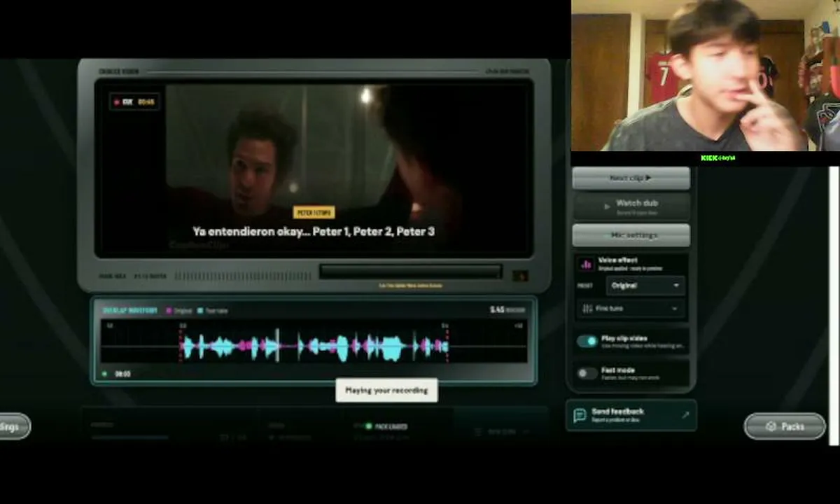Click the white vertical scrollbar at the right edge

pyautogui.click(x=833, y=305)
